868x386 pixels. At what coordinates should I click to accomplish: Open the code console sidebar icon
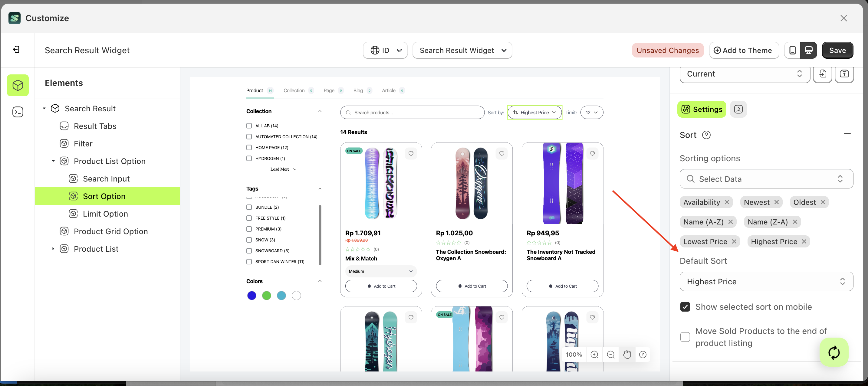(18, 112)
